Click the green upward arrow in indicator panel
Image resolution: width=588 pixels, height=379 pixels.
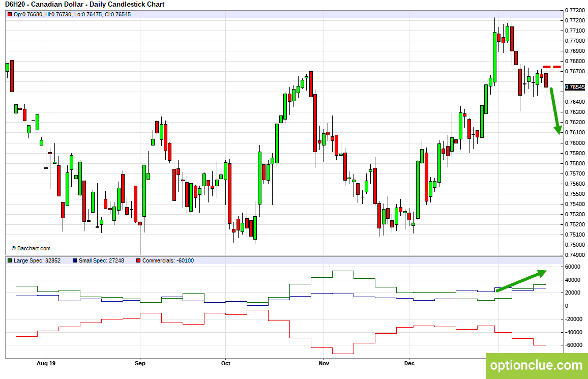[x=521, y=280]
